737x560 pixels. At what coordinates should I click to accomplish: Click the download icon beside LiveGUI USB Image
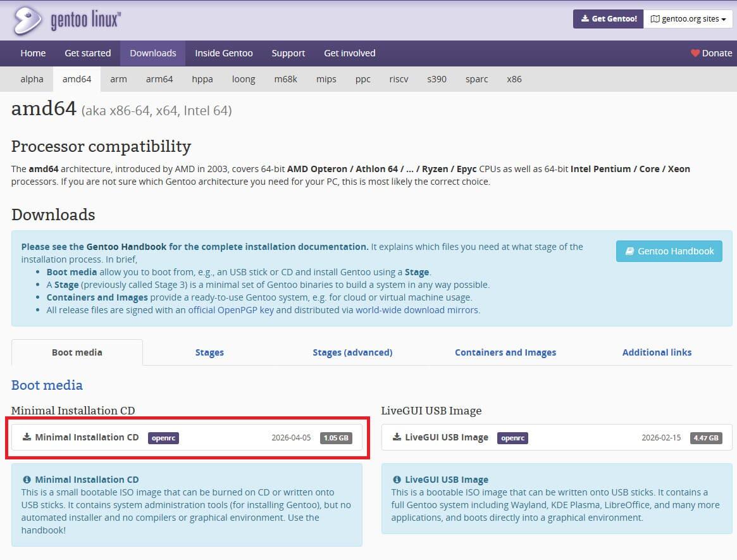pyautogui.click(x=397, y=437)
